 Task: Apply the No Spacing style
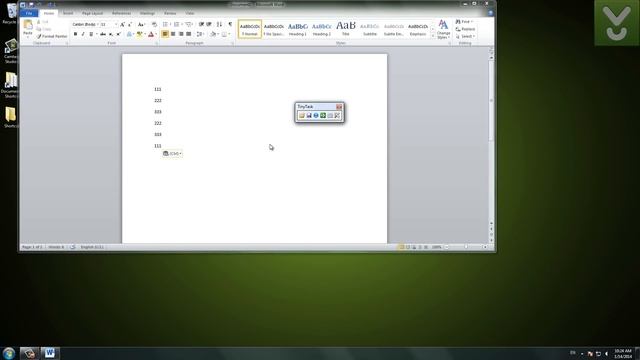point(273,29)
